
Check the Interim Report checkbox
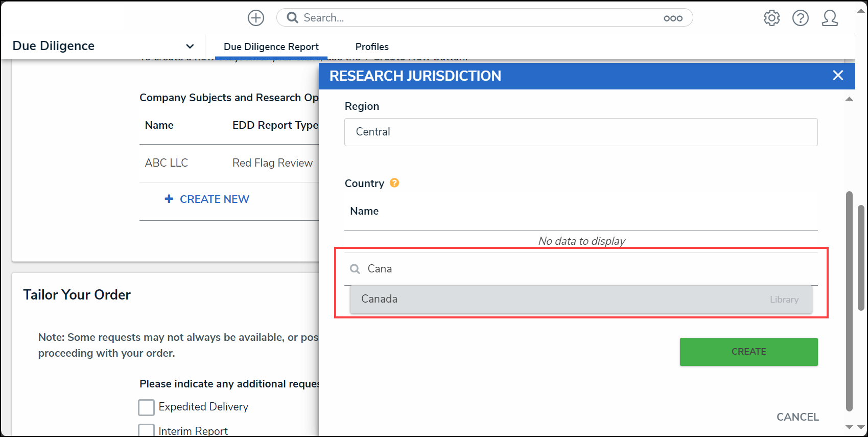pos(147,430)
